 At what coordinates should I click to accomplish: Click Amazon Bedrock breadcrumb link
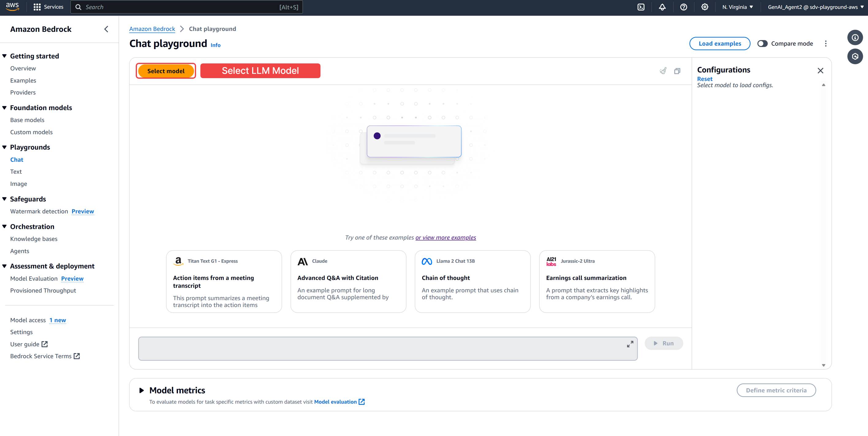[152, 29]
